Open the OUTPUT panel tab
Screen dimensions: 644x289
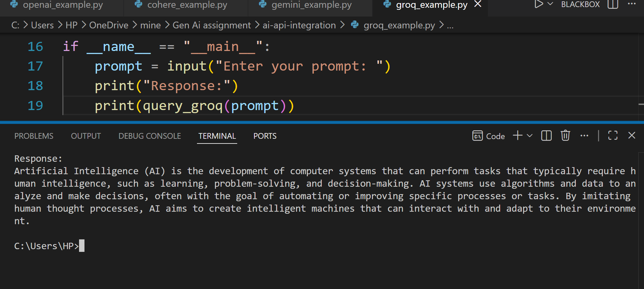coord(86,136)
